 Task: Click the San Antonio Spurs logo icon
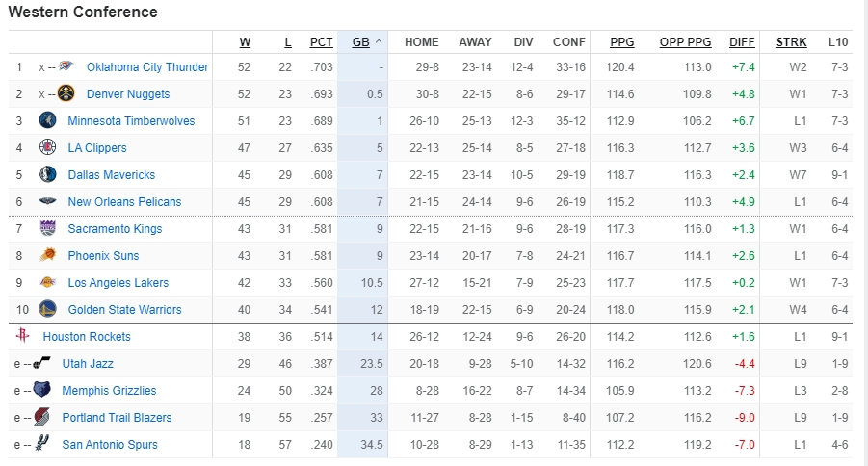41,445
